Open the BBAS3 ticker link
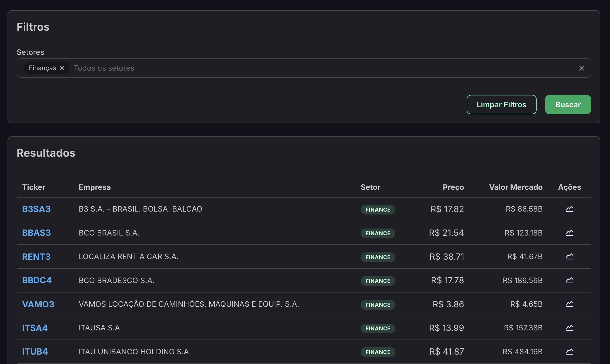 click(36, 233)
